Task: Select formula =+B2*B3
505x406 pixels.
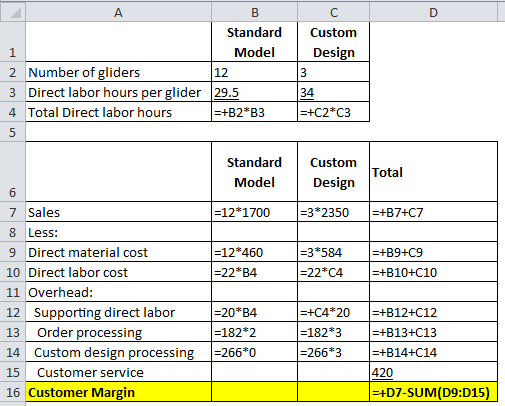Action: pyautogui.click(x=254, y=112)
